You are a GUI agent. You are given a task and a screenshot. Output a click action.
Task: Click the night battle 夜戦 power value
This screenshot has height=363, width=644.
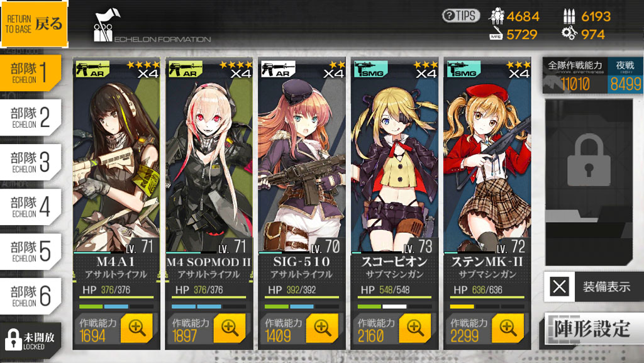point(625,84)
